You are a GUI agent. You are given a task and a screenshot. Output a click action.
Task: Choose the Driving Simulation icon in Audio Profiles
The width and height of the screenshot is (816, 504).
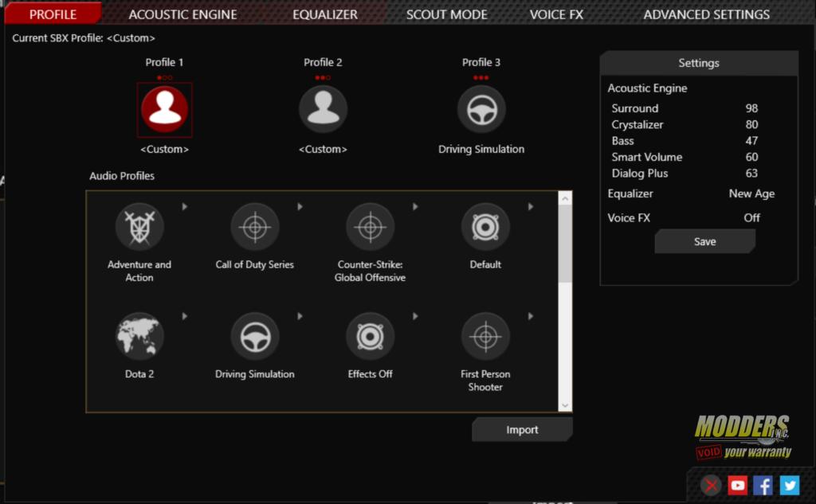[x=255, y=337]
